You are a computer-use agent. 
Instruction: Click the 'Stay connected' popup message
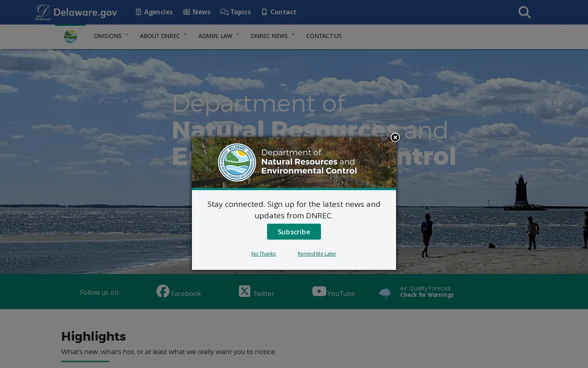tap(294, 210)
